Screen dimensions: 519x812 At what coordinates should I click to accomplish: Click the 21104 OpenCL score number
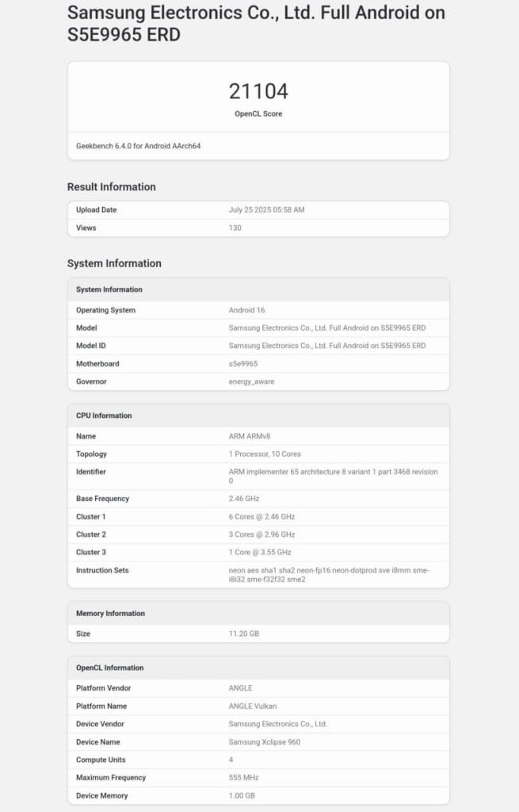click(258, 91)
